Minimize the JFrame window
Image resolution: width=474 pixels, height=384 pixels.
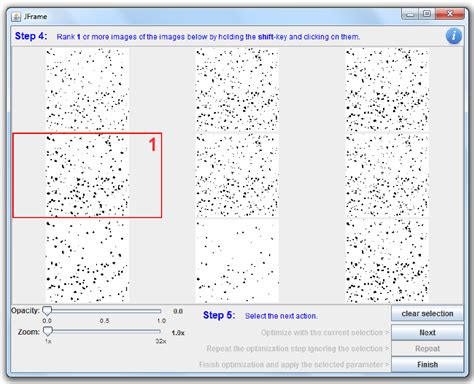coord(410,14)
